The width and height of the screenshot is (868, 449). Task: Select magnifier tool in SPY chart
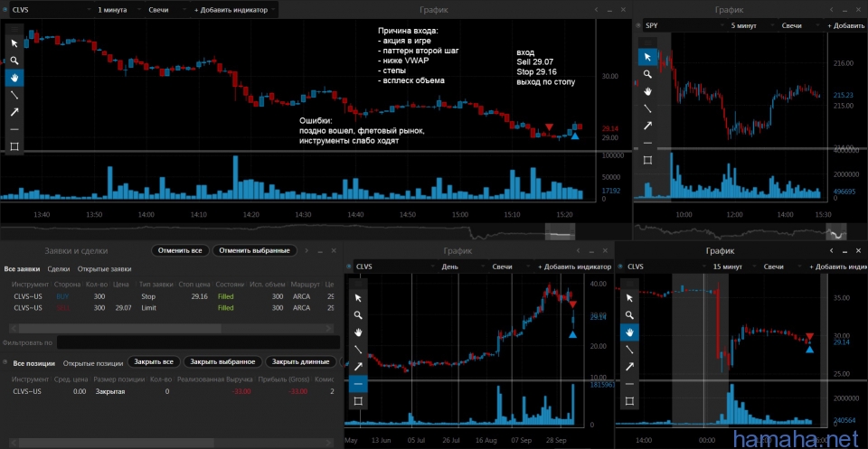tap(647, 73)
